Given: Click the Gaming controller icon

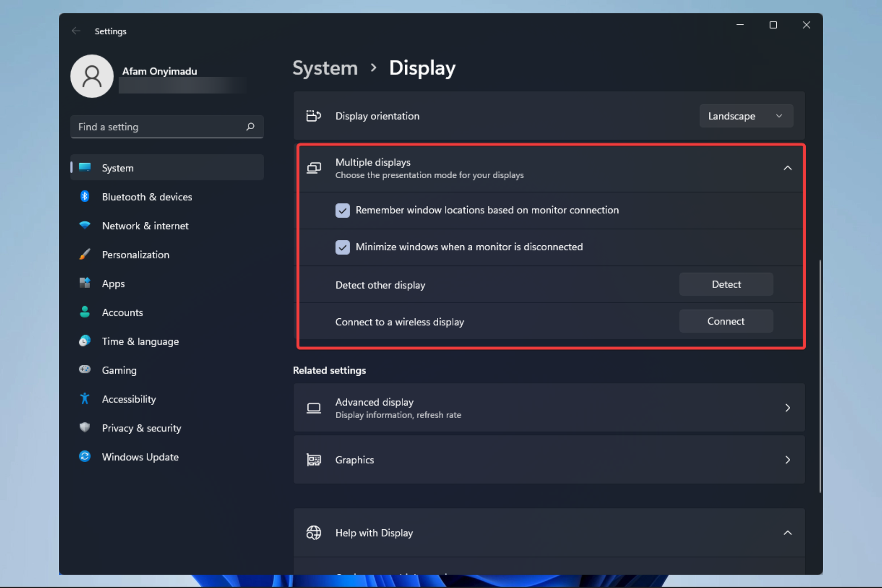Looking at the screenshot, I should (85, 369).
